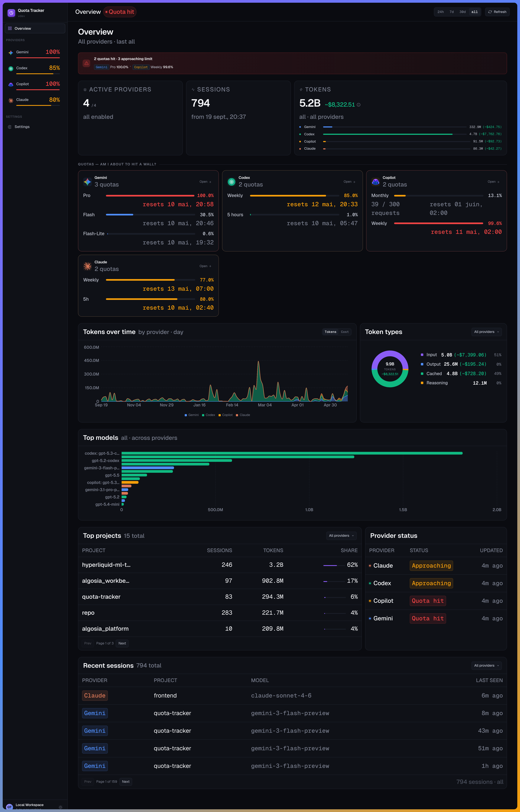Screen dimensions: 520x812
Task: Click the Codex Weekly quota progress bar
Action: coord(294,196)
